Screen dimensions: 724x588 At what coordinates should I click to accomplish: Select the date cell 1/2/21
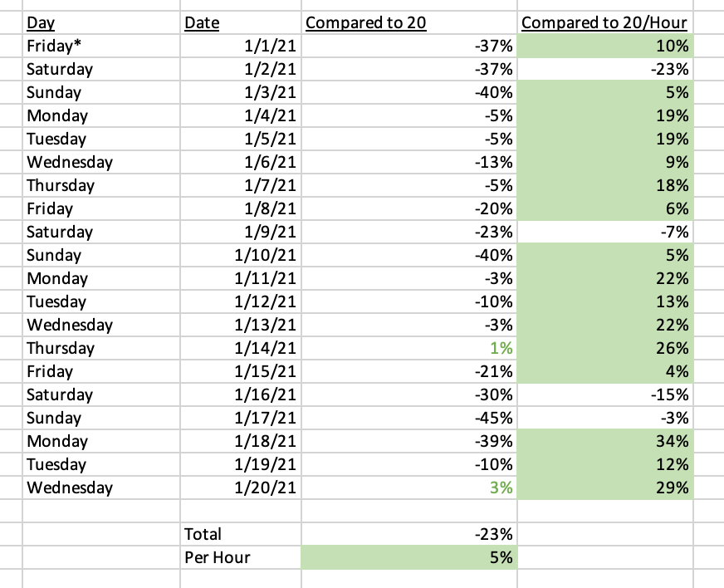coord(241,69)
